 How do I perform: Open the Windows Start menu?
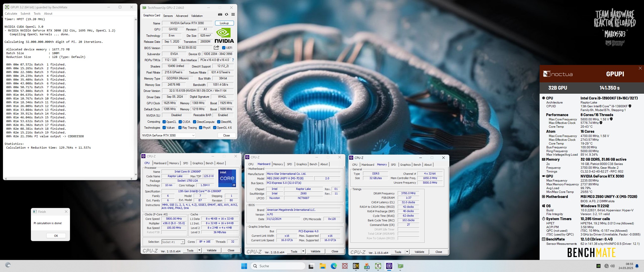tap(244, 266)
